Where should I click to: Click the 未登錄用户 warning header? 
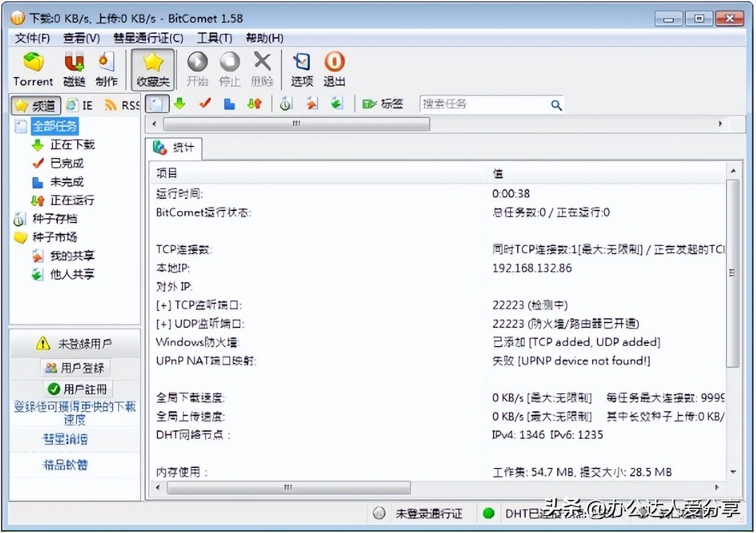(x=75, y=344)
